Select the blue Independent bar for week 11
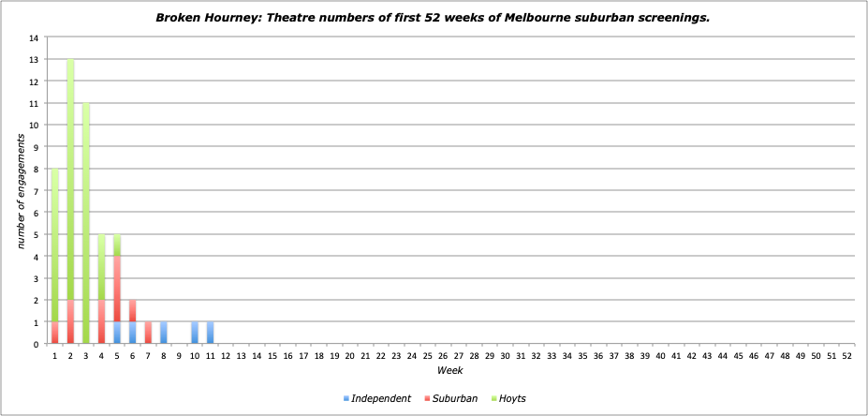The width and height of the screenshot is (868, 416). 211,333
